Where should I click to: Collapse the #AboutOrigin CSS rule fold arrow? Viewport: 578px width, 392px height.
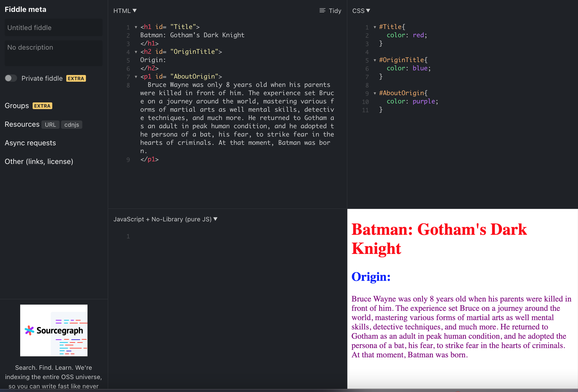pyautogui.click(x=375, y=93)
